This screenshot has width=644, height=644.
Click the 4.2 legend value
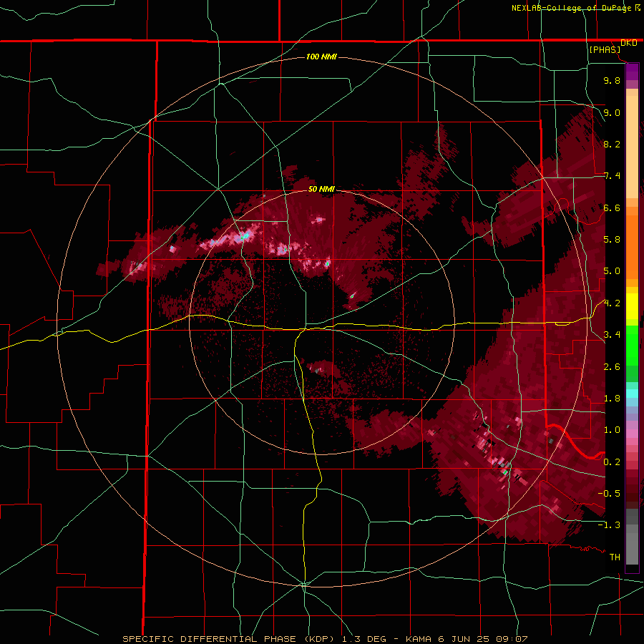(612, 303)
